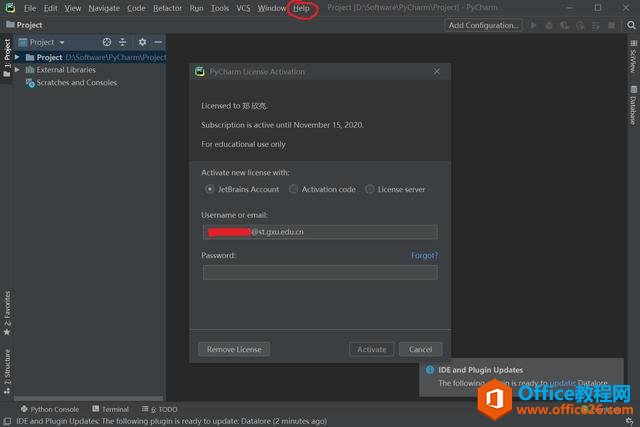
Task: Click the dialog's PyCharm icon
Action: pos(200,72)
